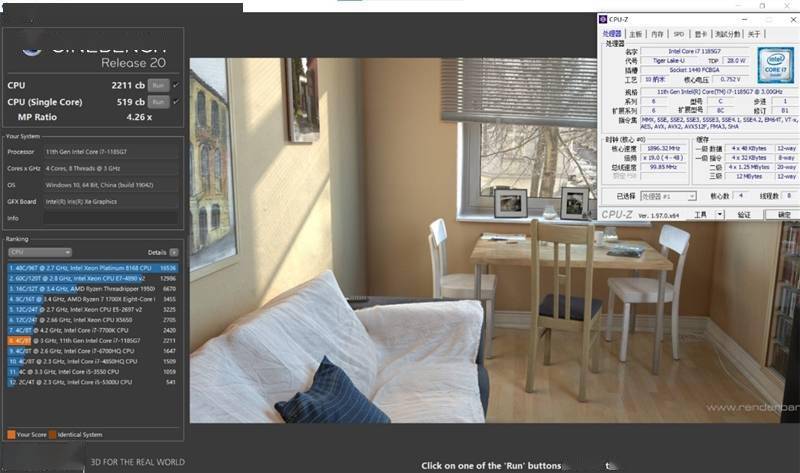This screenshot has width=800, height=473.
Task: Select ranking row Intel Xeon CPU X5650
Action: [92, 320]
